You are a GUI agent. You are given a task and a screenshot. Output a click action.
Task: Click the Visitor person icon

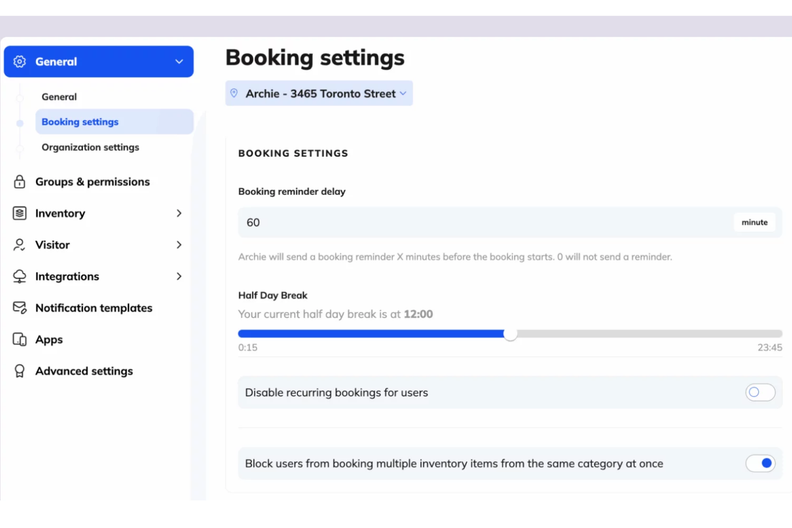point(19,245)
